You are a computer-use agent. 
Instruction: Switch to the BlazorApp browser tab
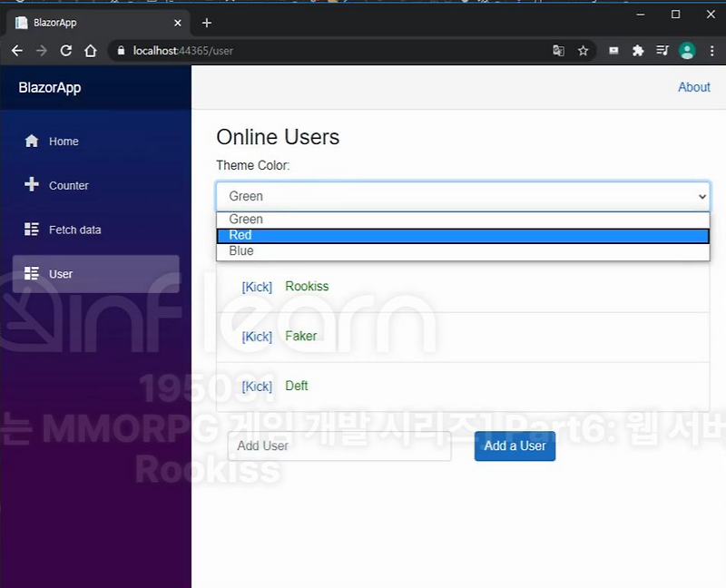(x=91, y=22)
